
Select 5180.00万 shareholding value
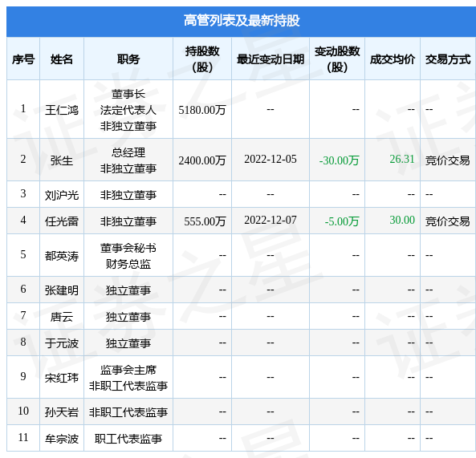coord(202,110)
